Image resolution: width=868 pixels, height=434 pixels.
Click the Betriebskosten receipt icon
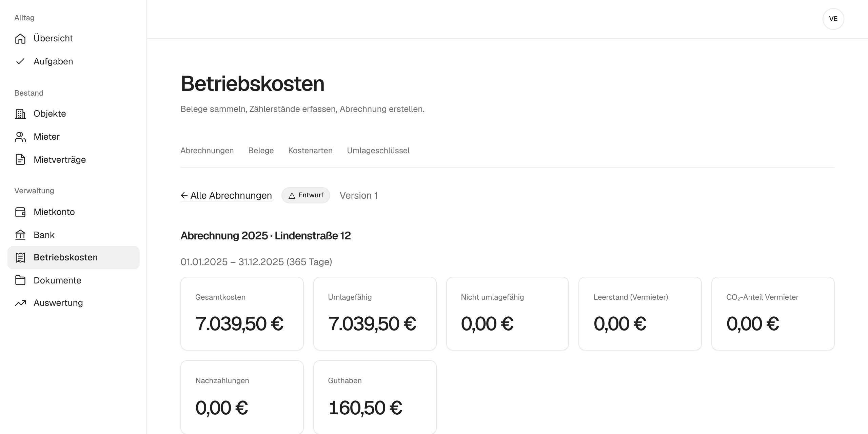(20, 258)
